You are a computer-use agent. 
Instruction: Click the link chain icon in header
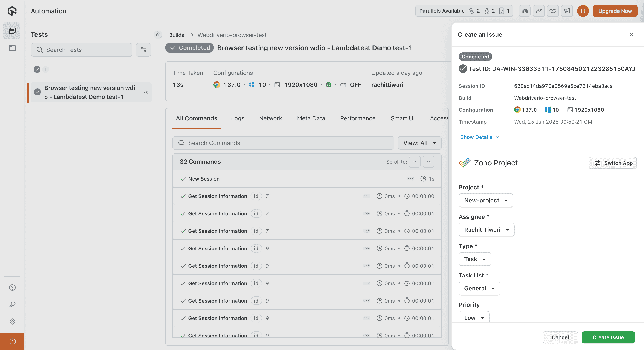552,11
